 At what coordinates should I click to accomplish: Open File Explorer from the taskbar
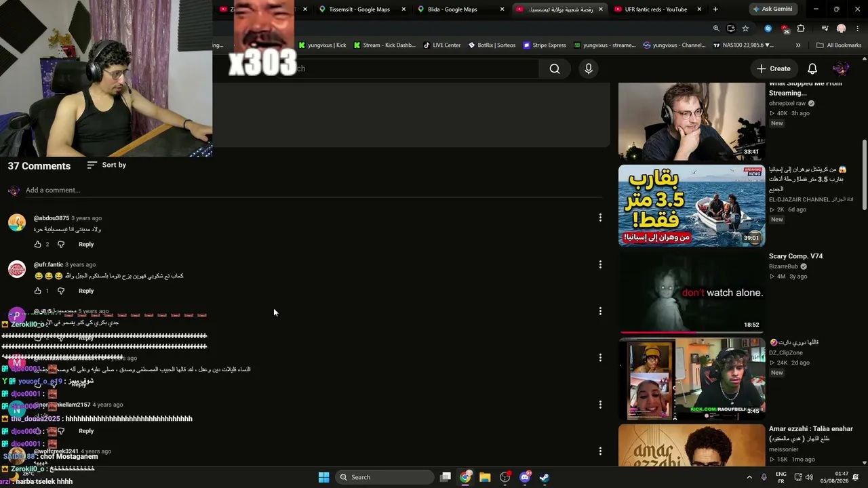click(485, 477)
